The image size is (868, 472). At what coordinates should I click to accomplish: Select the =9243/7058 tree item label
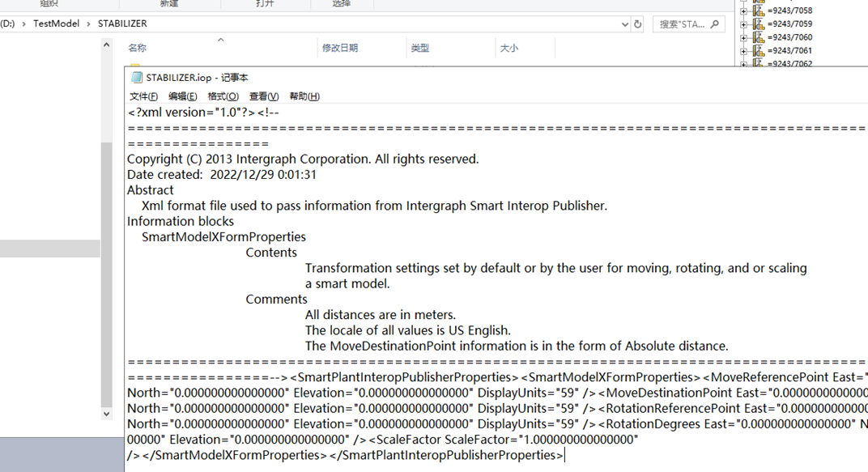coord(790,11)
